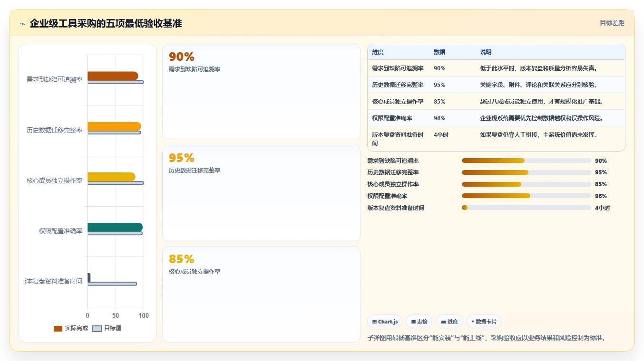Open the 85% 核心成员独立操作率 data card
This screenshot has width=644, height=361.
[261, 294]
